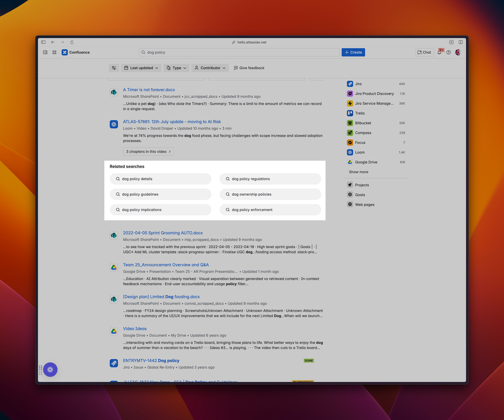Click the Google Drive icon beside Video Ideas
The width and height of the screenshot is (504, 420).
click(114, 331)
